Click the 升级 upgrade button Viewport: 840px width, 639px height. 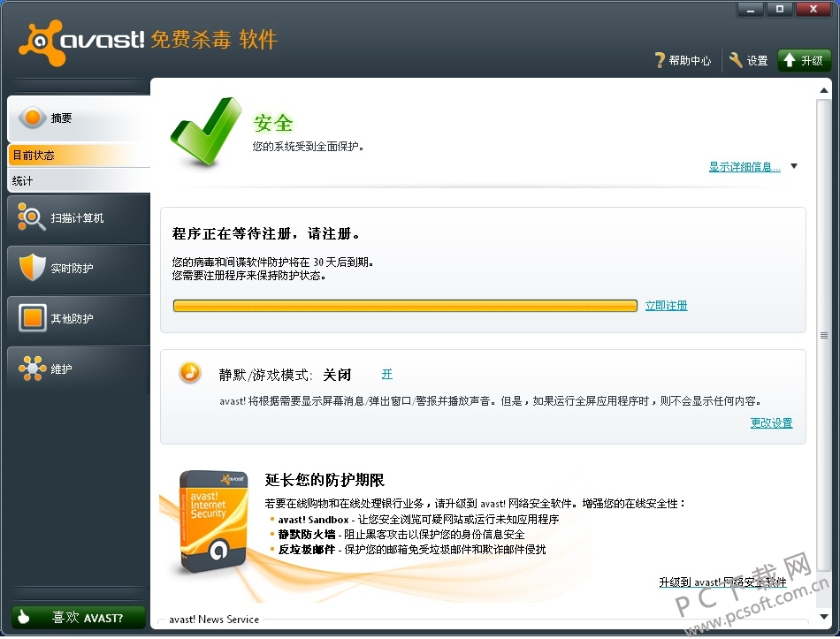click(804, 60)
